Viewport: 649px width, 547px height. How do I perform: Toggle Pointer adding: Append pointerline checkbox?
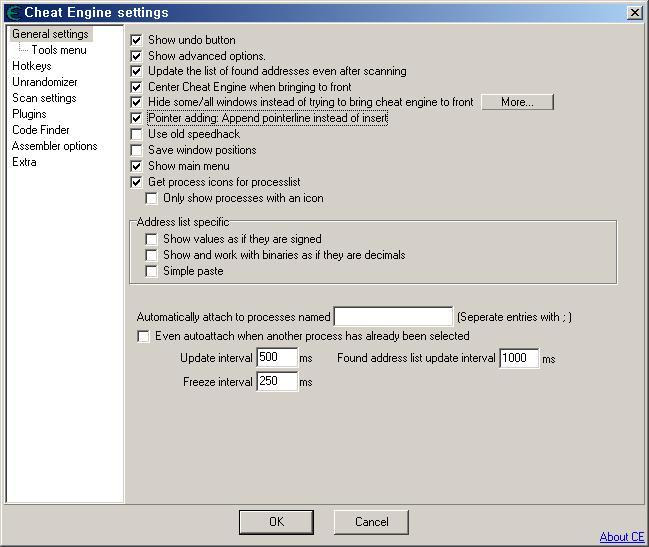(136, 118)
